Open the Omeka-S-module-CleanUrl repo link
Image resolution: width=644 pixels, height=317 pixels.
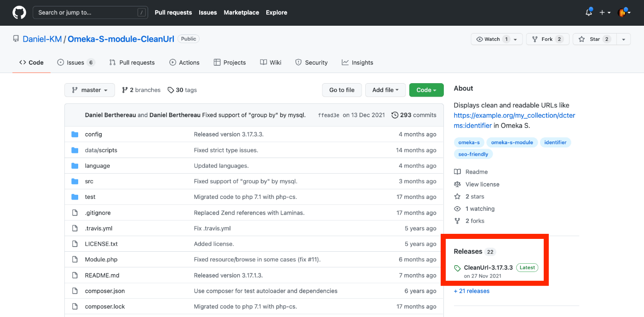pyautogui.click(x=121, y=39)
